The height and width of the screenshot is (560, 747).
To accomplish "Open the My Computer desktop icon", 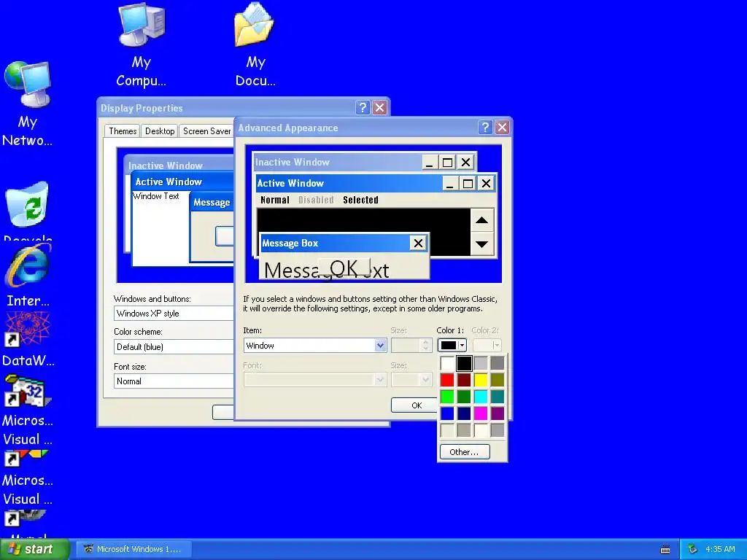I will click(142, 45).
